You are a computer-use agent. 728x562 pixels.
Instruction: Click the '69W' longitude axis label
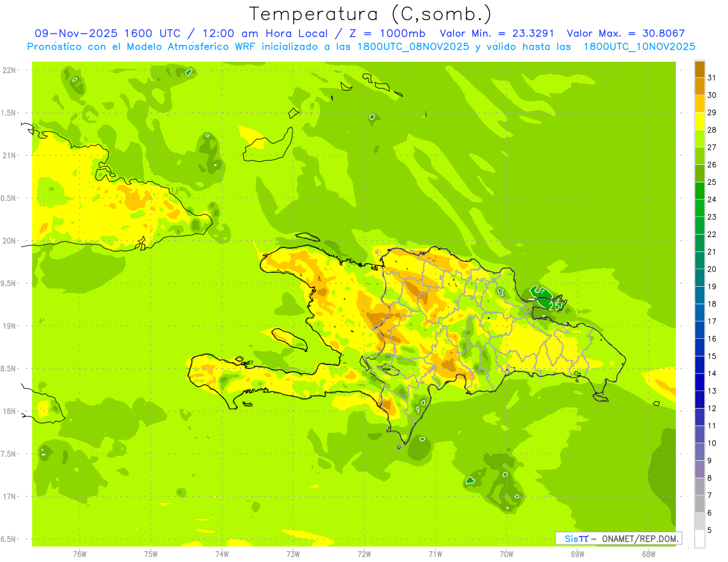(x=578, y=554)
